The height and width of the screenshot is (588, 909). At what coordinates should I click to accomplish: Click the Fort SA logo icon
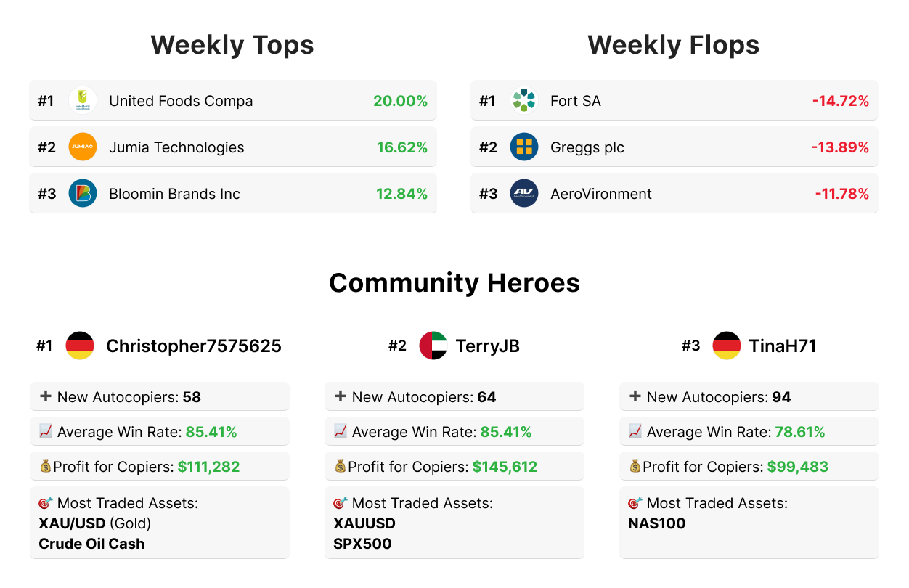523,101
